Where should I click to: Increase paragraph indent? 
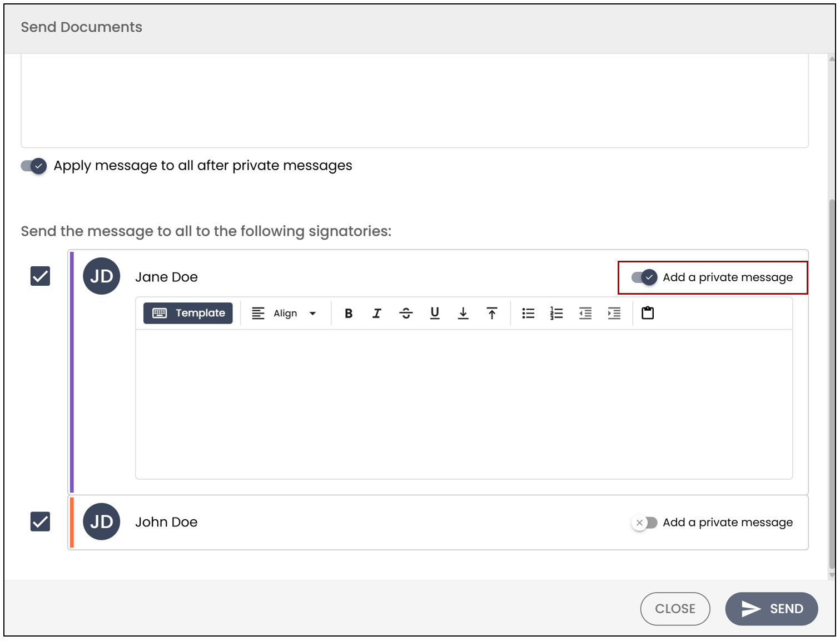point(614,314)
